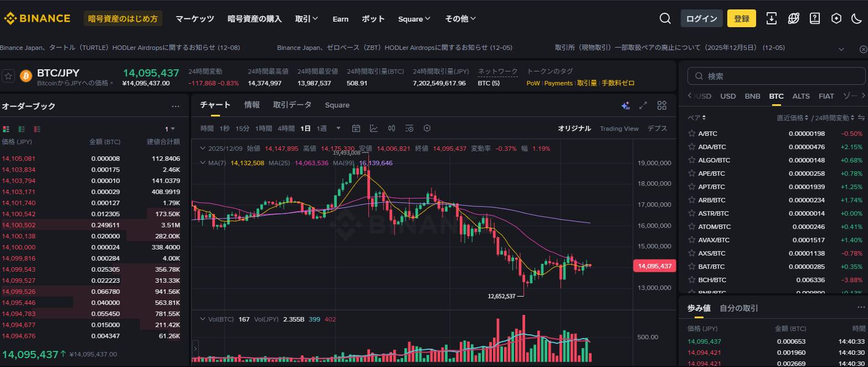The width and height of the screenshot is (868, 367).
Task: Open the chart technical indicators line-graph icon
Action: pos(374,129)
